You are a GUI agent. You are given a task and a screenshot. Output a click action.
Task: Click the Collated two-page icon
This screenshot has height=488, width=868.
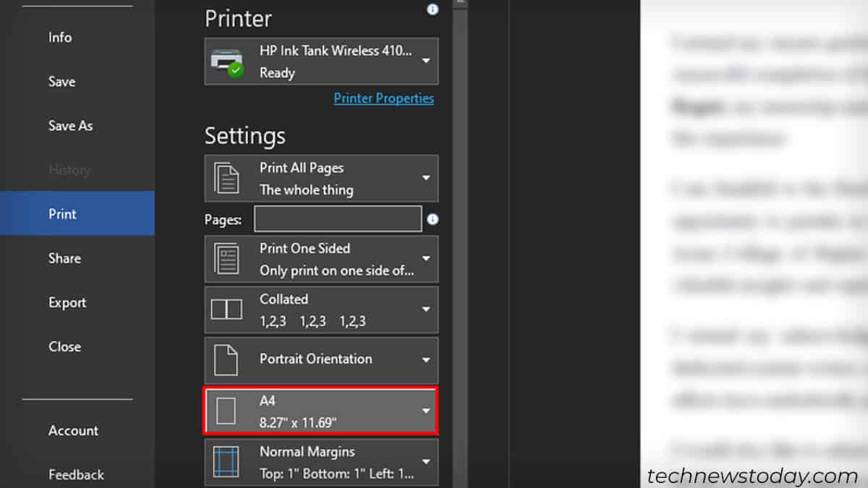click(226, 309)
